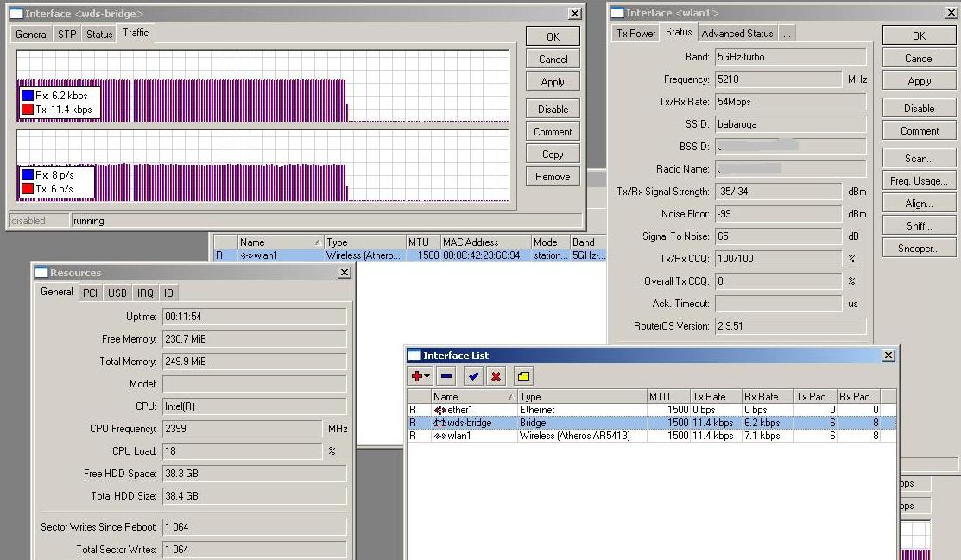Click the Remove (minus) icon in Interface List

446,376
